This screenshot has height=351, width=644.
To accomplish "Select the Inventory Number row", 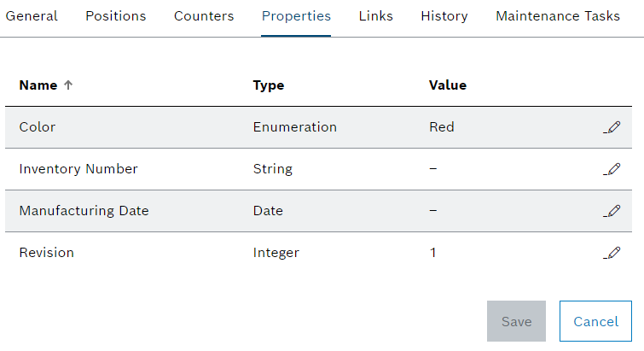I will coord(78,169).
